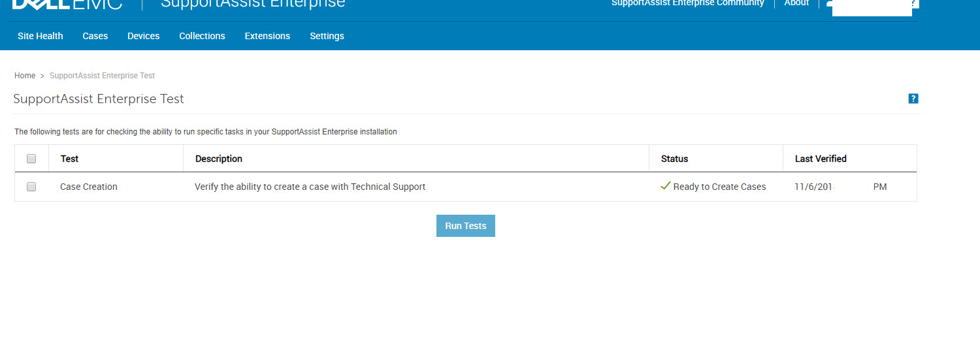This screenshot has width=980, height=355.
Task: Expand the Collections menu
Action: click(202, 36)
